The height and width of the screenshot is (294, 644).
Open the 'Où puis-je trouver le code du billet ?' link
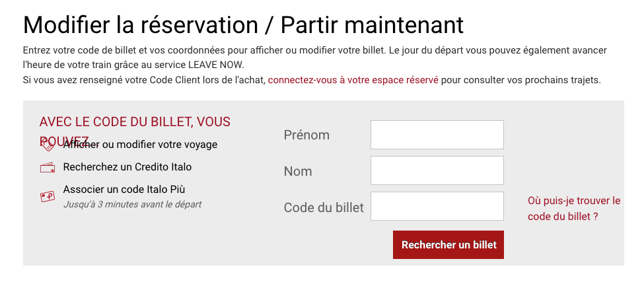(574, 208)
